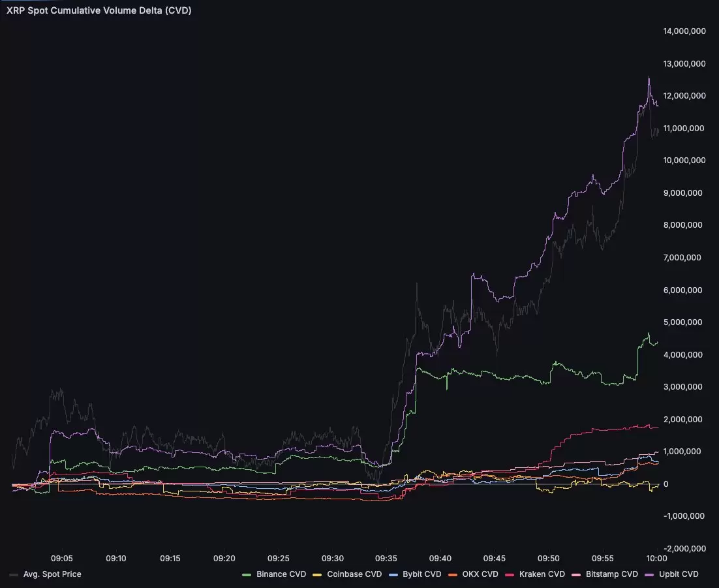Click the 2,000,000 y-axis label
The image size is (719, 588).
682,420
